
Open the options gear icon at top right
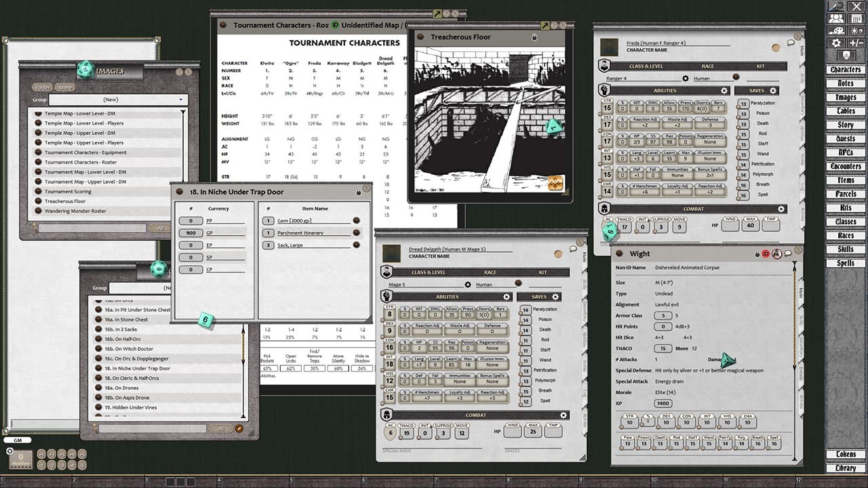pyautogui.click(x=835, y=43)
